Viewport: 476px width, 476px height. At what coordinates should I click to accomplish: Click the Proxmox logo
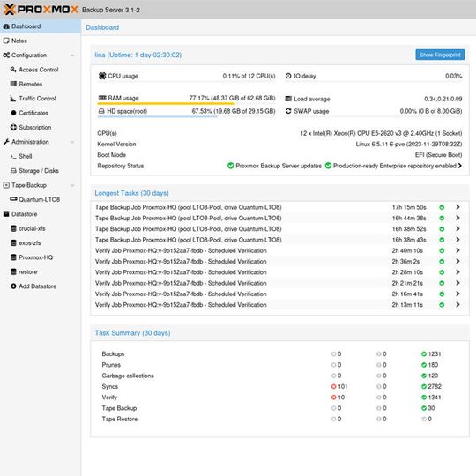pos(41,10)
